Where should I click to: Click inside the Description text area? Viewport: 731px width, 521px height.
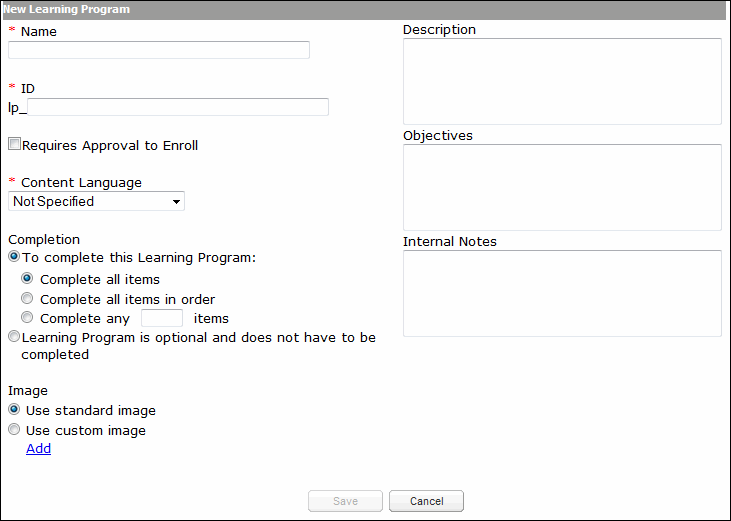[562, 81]
